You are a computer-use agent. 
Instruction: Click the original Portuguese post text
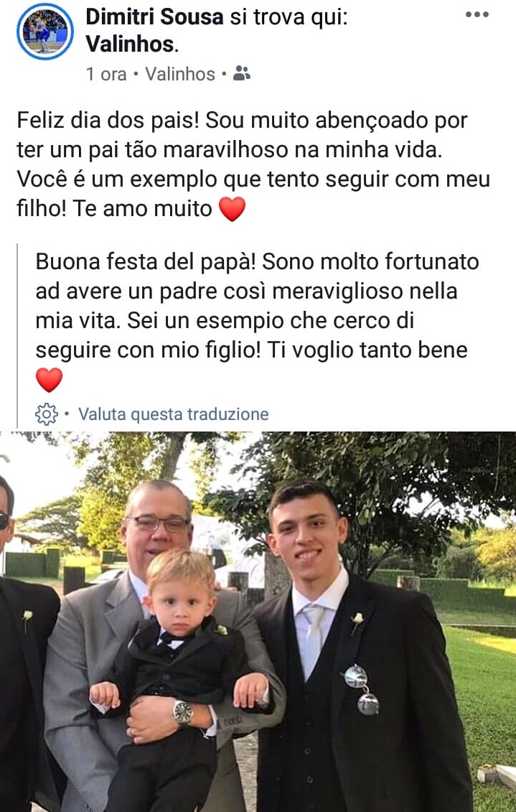coord(253,164)
